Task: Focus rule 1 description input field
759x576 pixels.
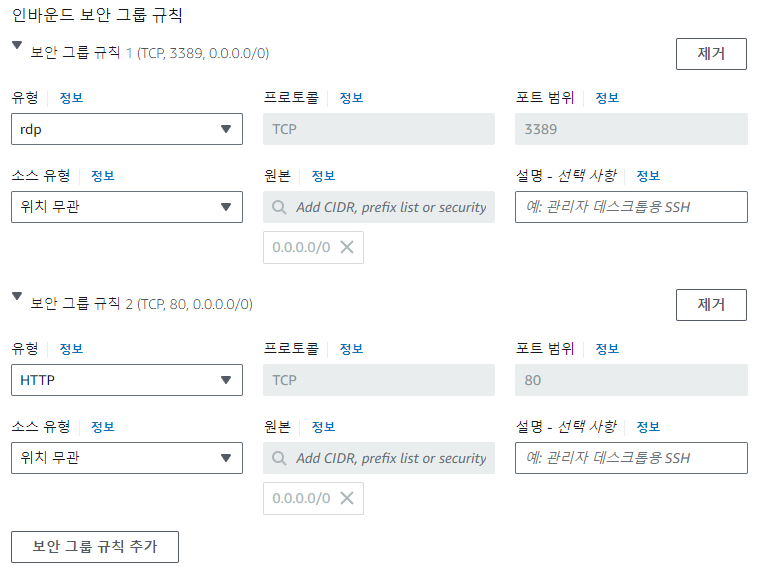Action: coord(631,207)
